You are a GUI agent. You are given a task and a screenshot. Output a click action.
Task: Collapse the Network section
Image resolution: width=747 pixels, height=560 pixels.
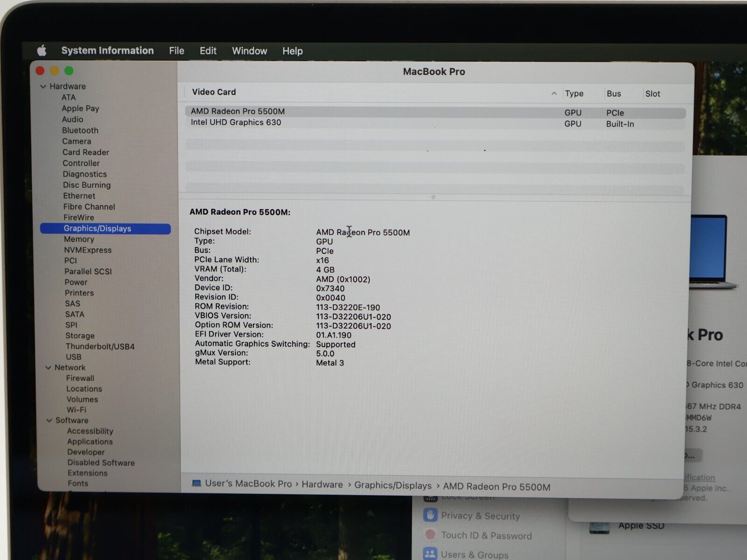pyautogui.click(x=48, y=368)
